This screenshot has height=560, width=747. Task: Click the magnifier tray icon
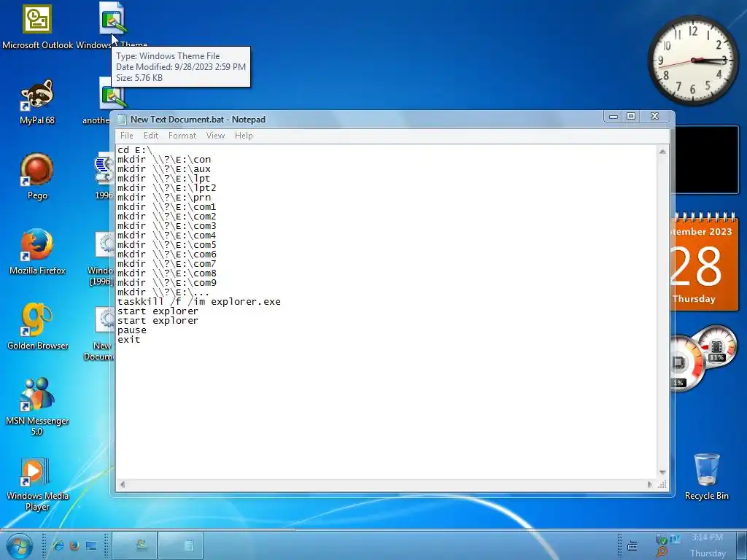[662, 552]
